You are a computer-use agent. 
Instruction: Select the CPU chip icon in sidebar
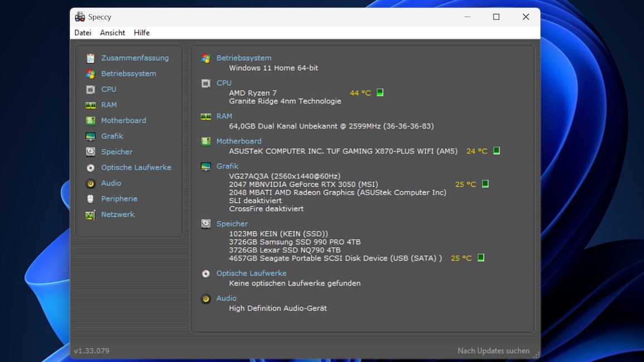click(90, 90)
